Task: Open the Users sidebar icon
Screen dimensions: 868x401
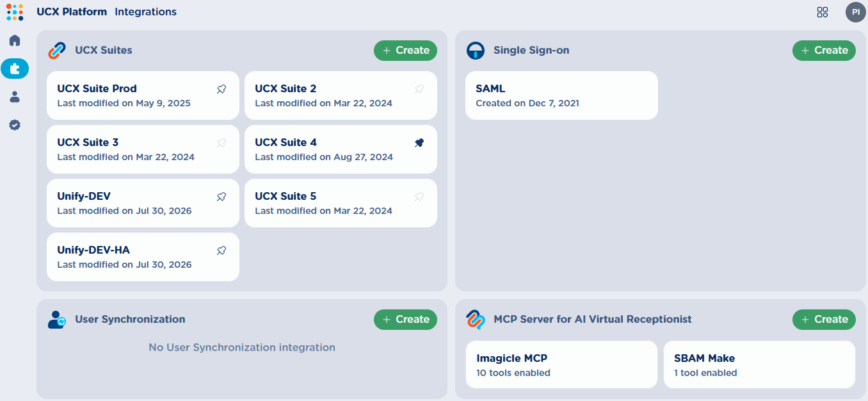Action: 15,97
